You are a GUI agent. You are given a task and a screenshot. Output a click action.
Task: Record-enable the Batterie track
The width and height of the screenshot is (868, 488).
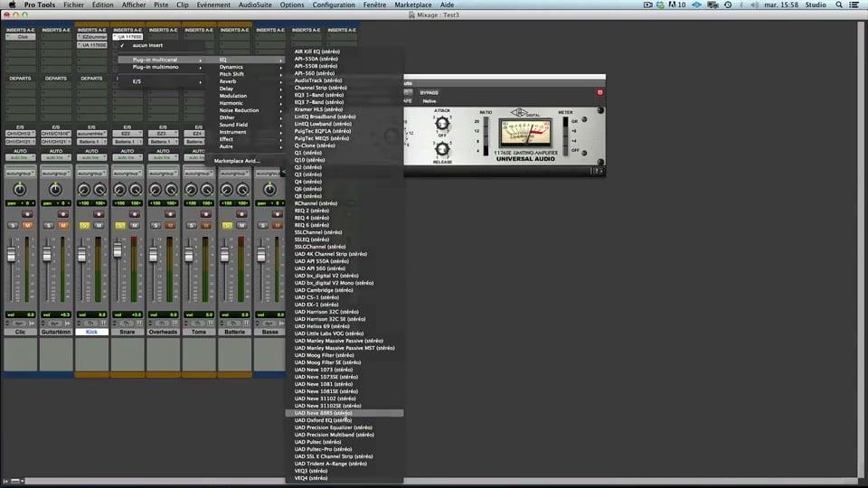241,214
